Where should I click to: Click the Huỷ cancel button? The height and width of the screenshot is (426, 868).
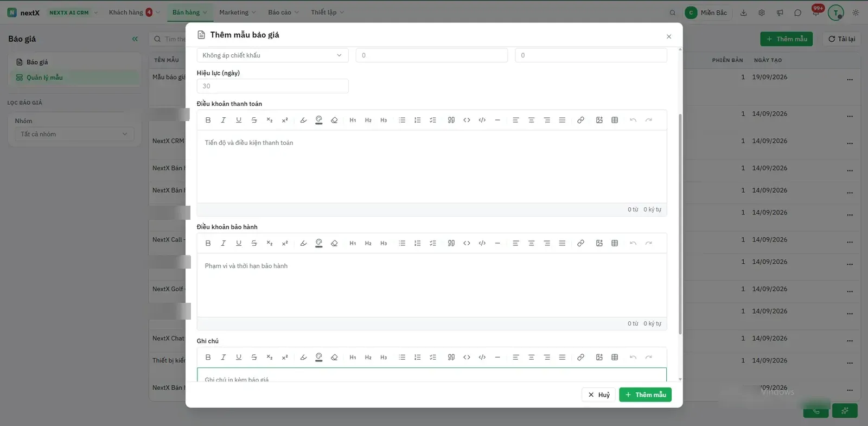coord(599,395)
